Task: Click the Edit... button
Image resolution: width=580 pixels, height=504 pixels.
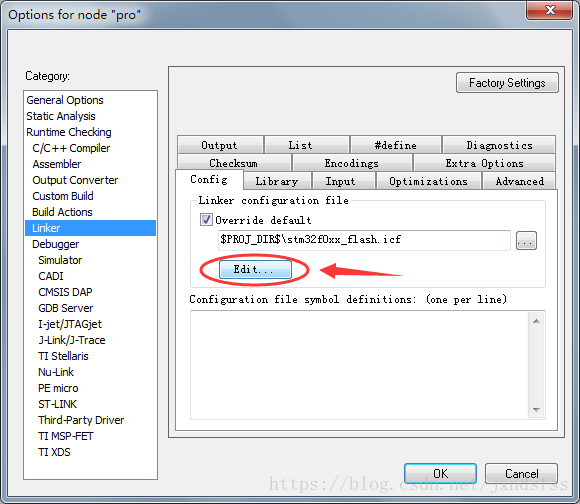Action: pos(255,269)
